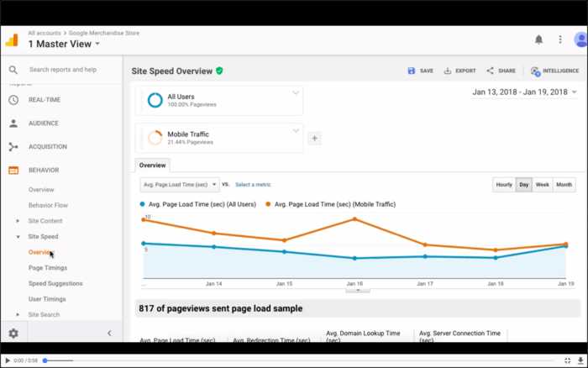Open the Avg. Page Load Time metric dropdown
Screen dimensions: 588x368
coord(179,184)
